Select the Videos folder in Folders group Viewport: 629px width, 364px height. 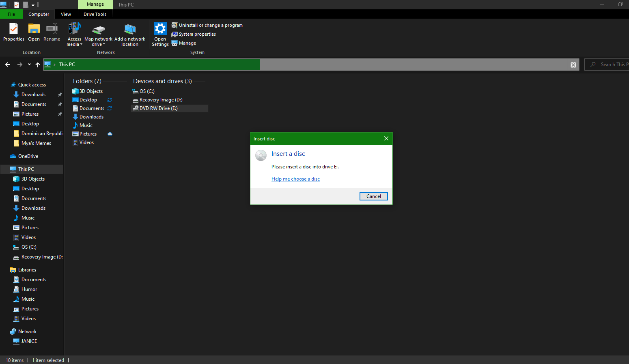(83, 142)
